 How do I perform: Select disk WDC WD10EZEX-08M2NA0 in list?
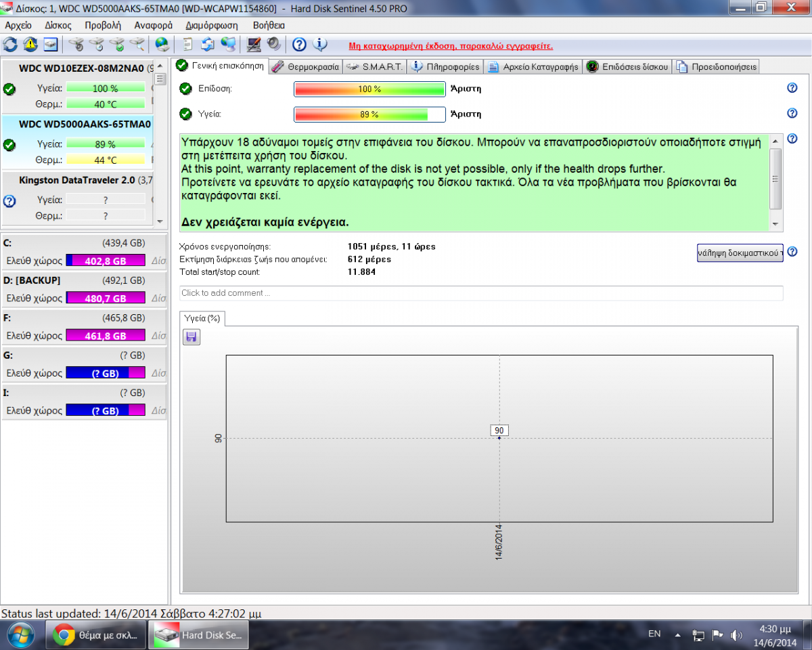[x=78, y=85]
